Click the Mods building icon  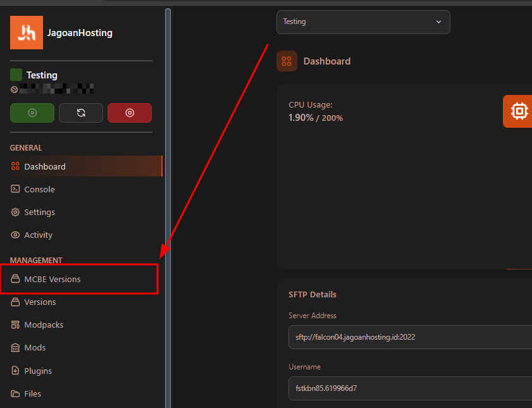[x=16, y=347]
